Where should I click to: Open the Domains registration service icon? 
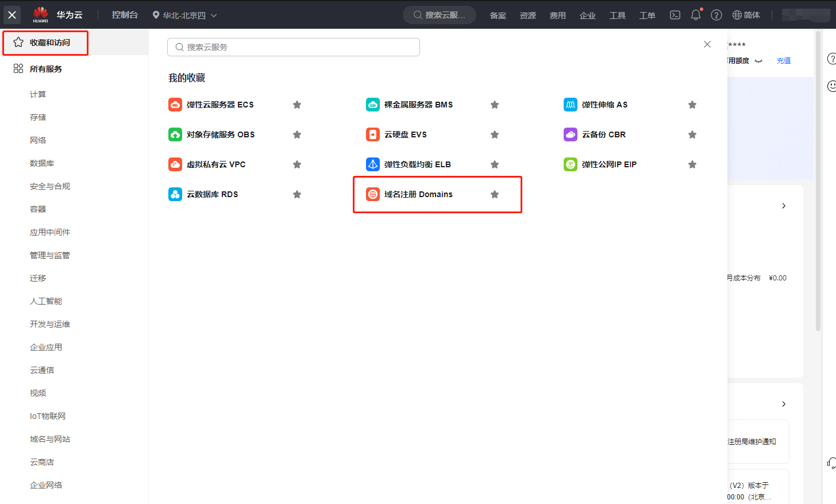[x=373, y=194]
